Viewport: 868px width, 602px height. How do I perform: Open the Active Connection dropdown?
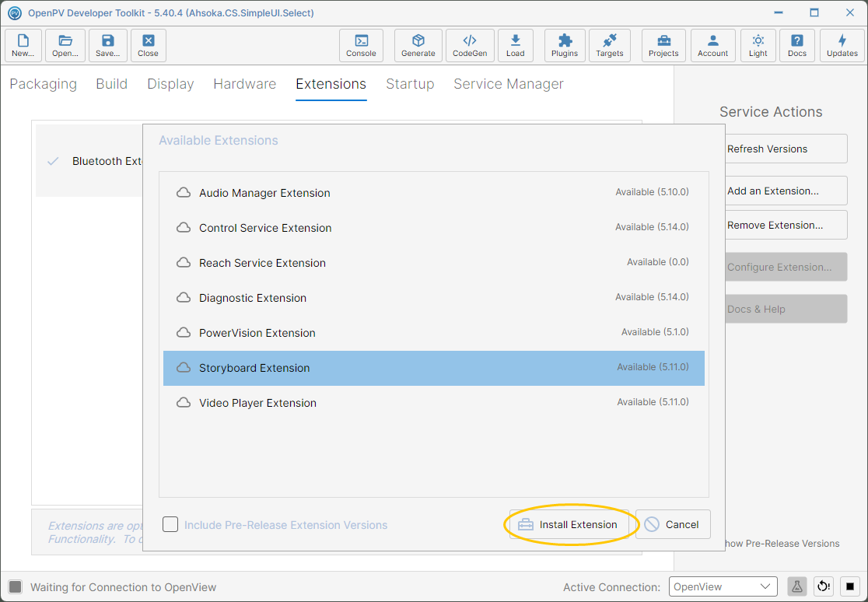click(723, 586)
